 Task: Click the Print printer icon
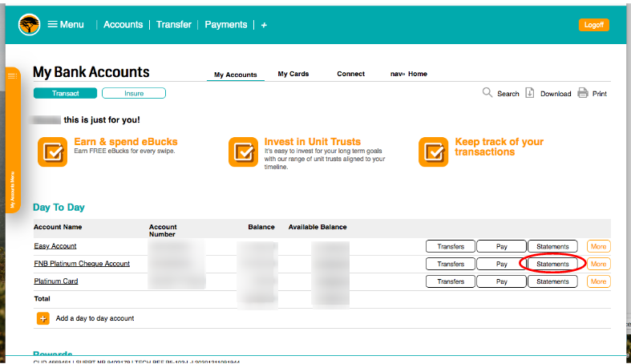pyautogui.click(x=583, y=93)
